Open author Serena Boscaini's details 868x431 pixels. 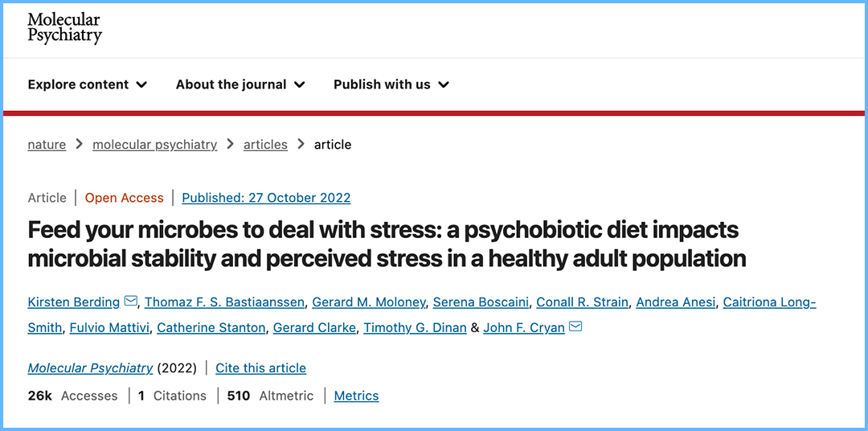[481, 302]
